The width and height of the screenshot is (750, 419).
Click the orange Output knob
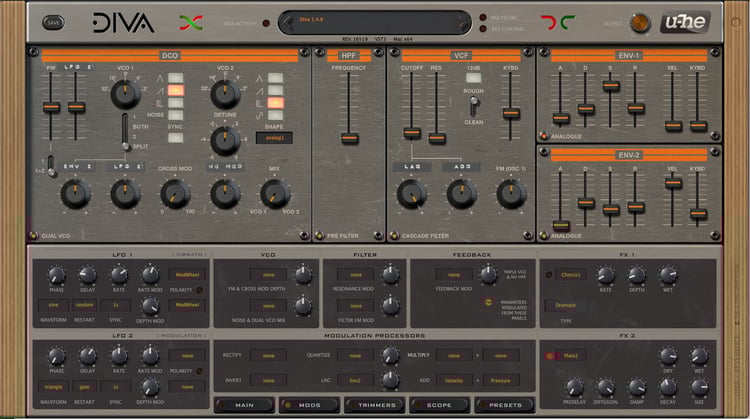coord(640,23)
